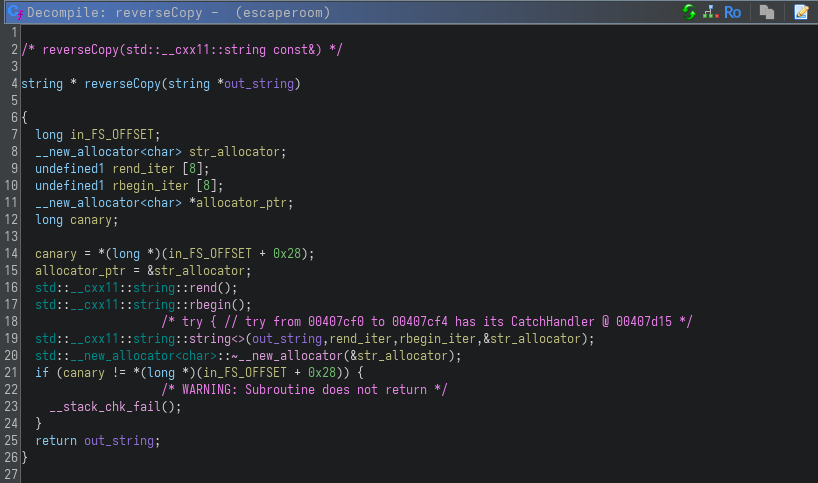
Task: Select the closing brace on line 26
Action: tap(25, 457)
